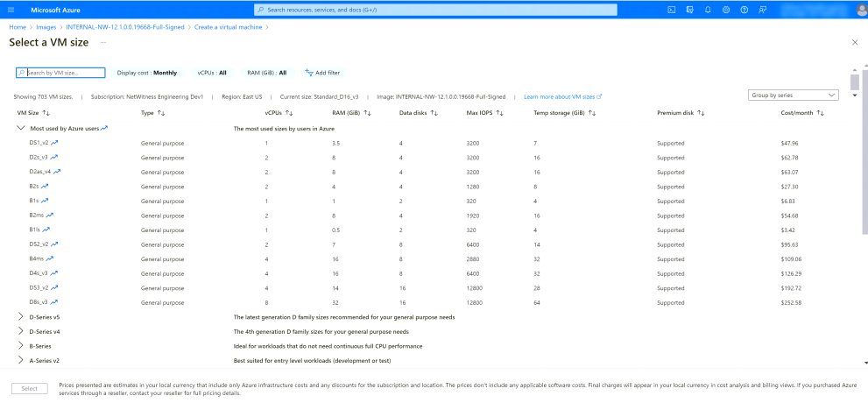Image resolution: width=868 pixels, height=403 pixels.
Task: Expand the D-Series v5 group
Action: (x=21, y=317)
